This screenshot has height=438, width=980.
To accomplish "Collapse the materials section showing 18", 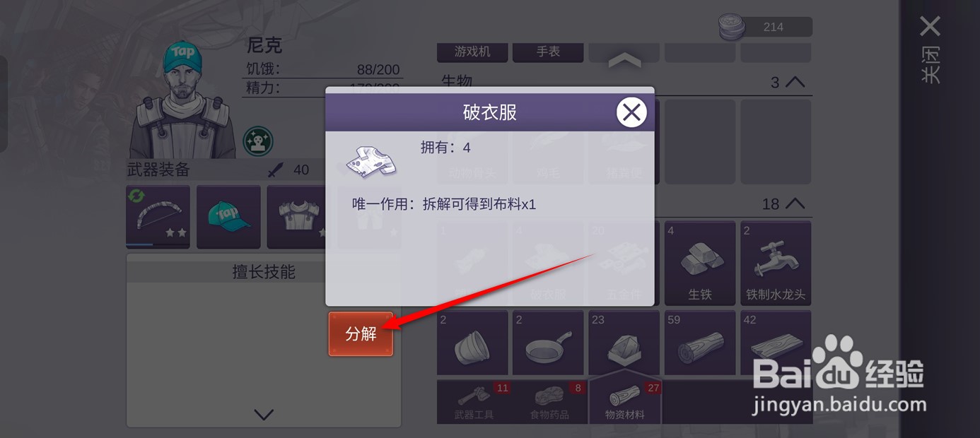I will tap(795, 204).
